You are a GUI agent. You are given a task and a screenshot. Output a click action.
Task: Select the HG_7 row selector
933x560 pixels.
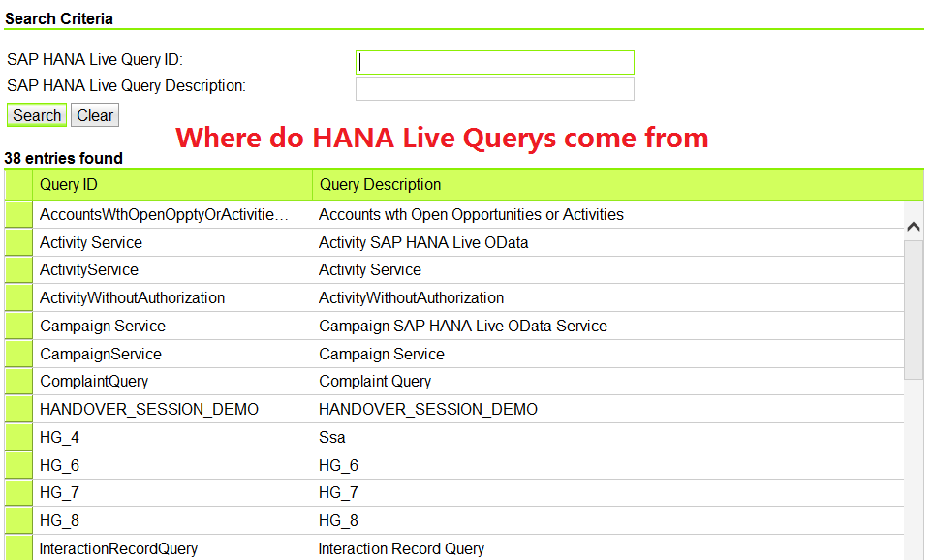tap(18, 492)
